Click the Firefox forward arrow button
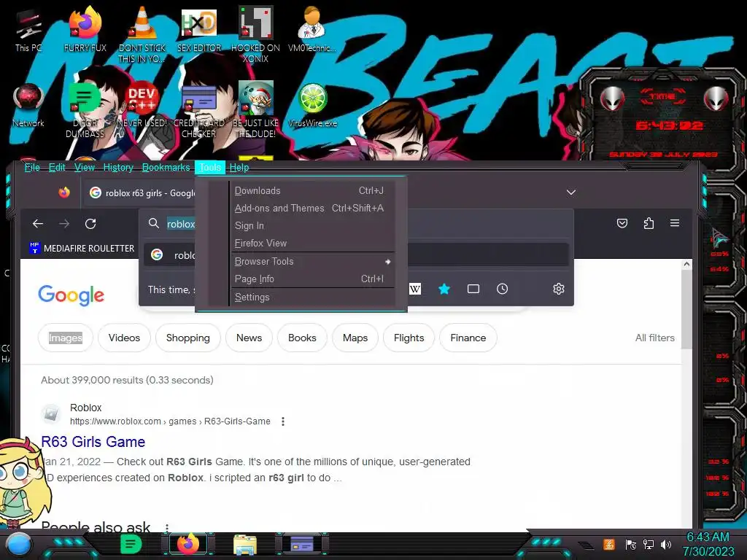 pyautogui.click(x=64, y=223)
